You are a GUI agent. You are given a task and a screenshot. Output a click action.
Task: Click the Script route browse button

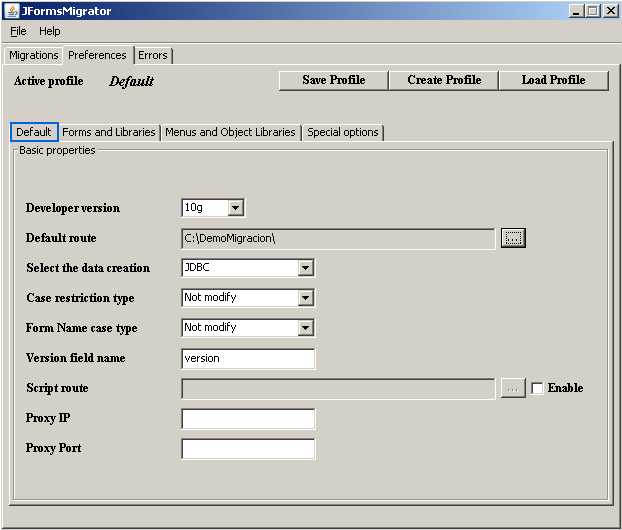pyautogui.click(x=513, y=388)
